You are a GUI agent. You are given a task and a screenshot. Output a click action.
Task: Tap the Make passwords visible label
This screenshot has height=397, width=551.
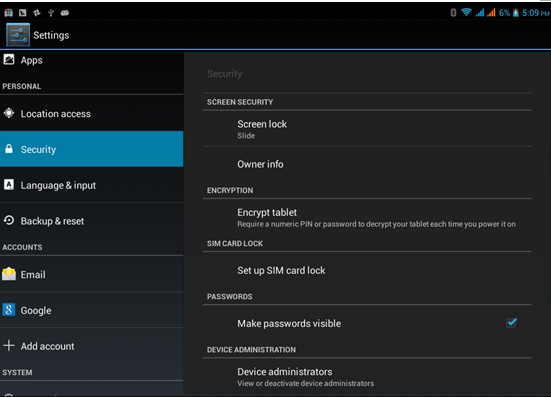pyautogui.click(x=289, y=323)
